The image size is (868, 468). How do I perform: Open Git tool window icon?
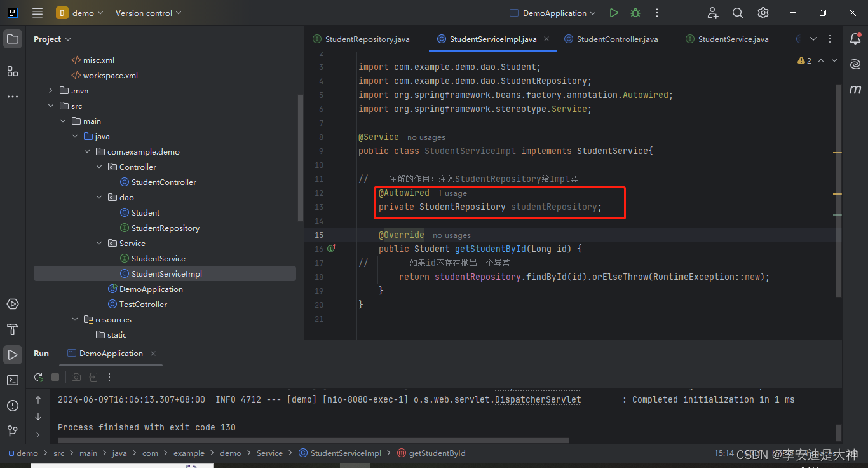pyautogui.click(x=13, y=431)
